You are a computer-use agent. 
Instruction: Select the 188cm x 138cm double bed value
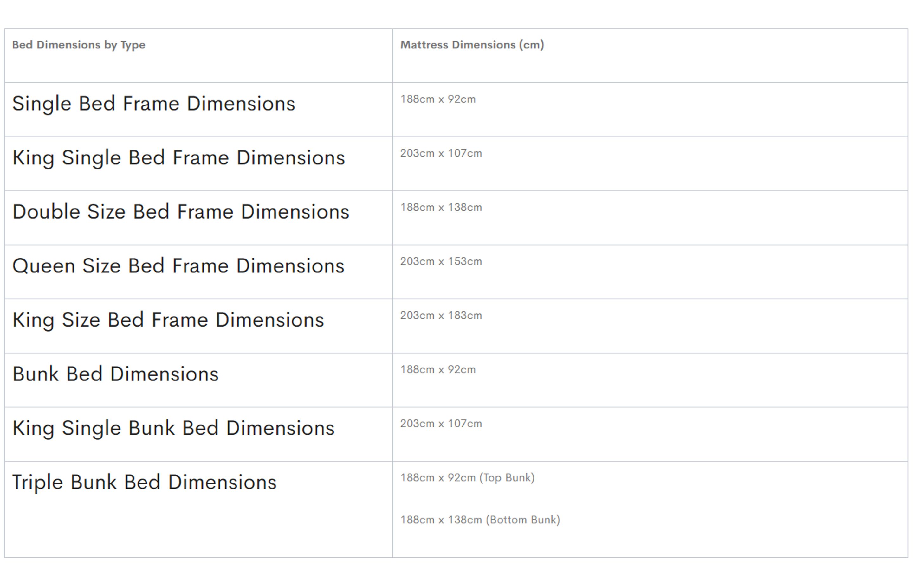[x=441, y=207]
